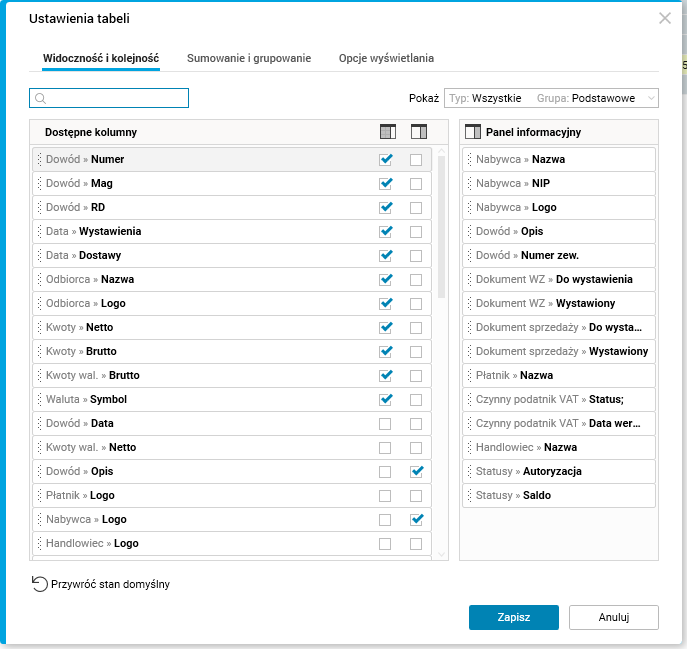Viewport: 687px width, 649px height.
Task: Grab drag handle of Dowód » Numer row
Action: (40, 159)
